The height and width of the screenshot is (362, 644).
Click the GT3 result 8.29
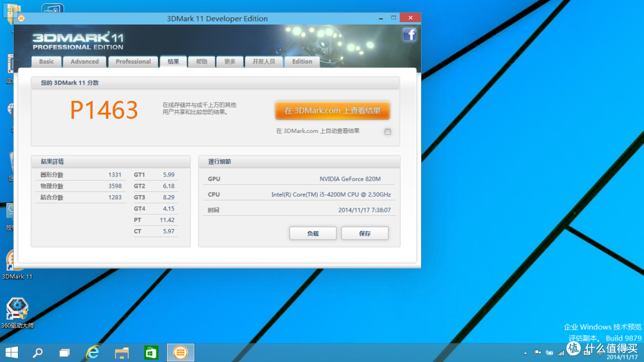pyautogui.click(x=169, y=197)
